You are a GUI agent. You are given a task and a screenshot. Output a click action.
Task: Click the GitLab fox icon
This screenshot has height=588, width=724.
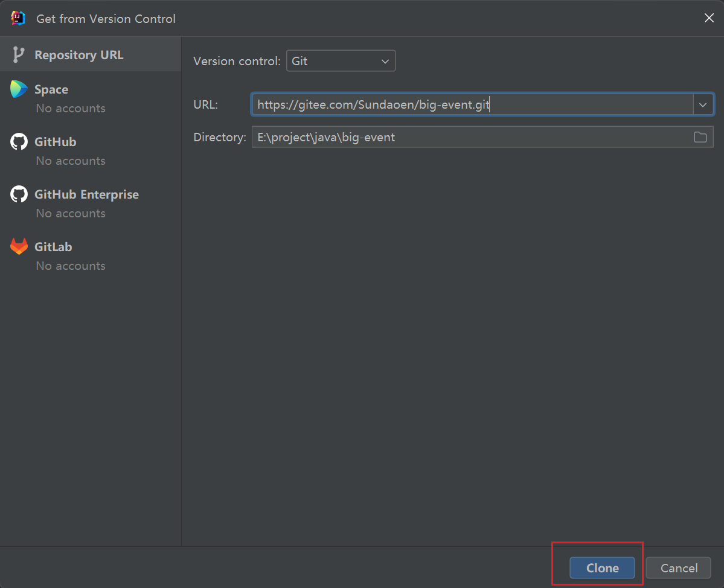coord(19,246)
